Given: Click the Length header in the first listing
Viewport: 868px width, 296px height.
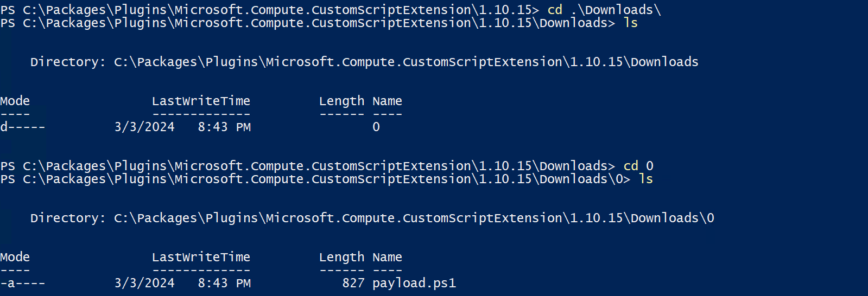Looking at the screenshot, I should (341, 101).
